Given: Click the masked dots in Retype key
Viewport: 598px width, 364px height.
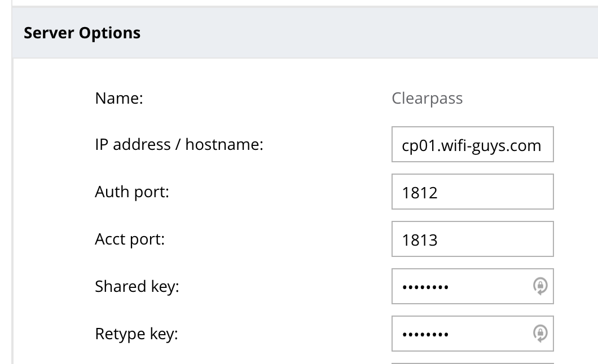Looking at the screenshot, I should click(x=425, y=335).
